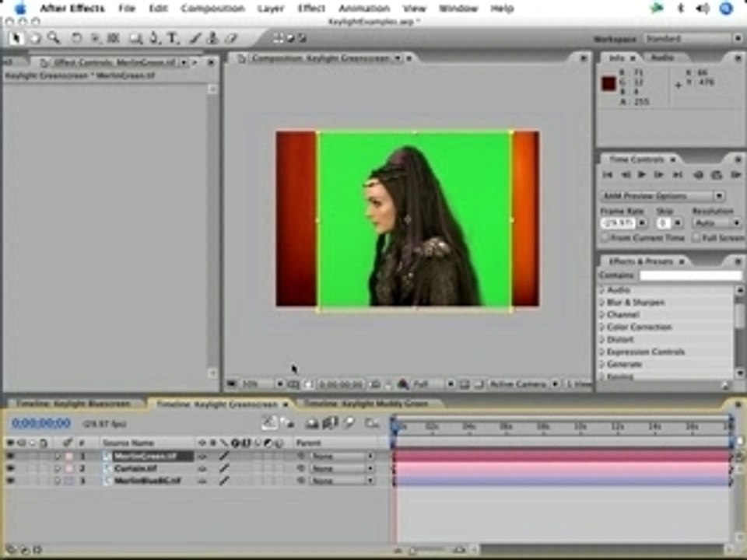
Task: Open the Layer menu
Action: pyautogui.click(x=271, y=8)
